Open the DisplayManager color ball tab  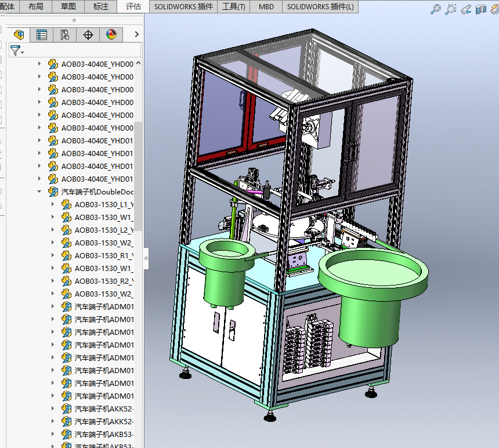[x=111, y=35]
